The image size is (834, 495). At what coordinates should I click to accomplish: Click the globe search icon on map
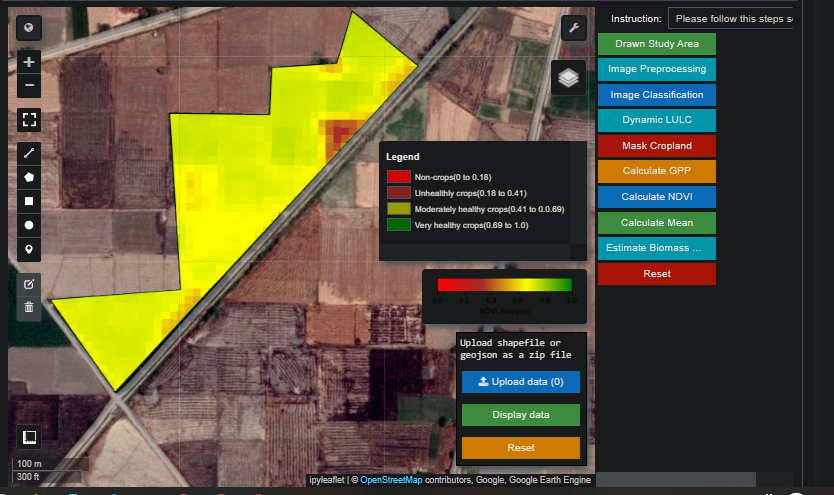click(x=29, y=29)
